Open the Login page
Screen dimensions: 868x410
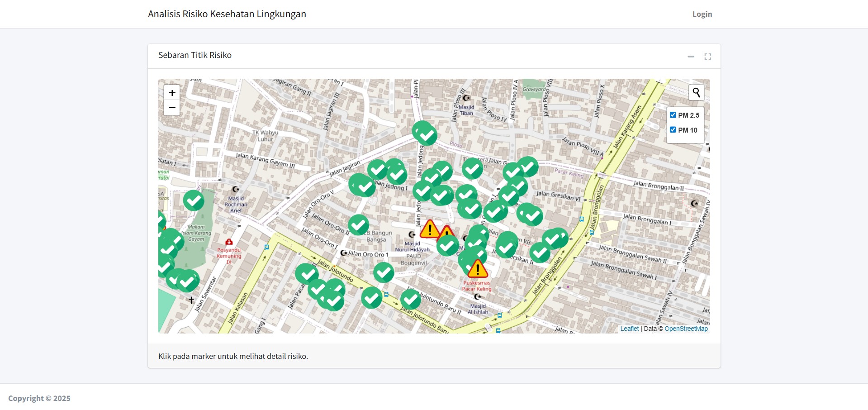point(702,14)
